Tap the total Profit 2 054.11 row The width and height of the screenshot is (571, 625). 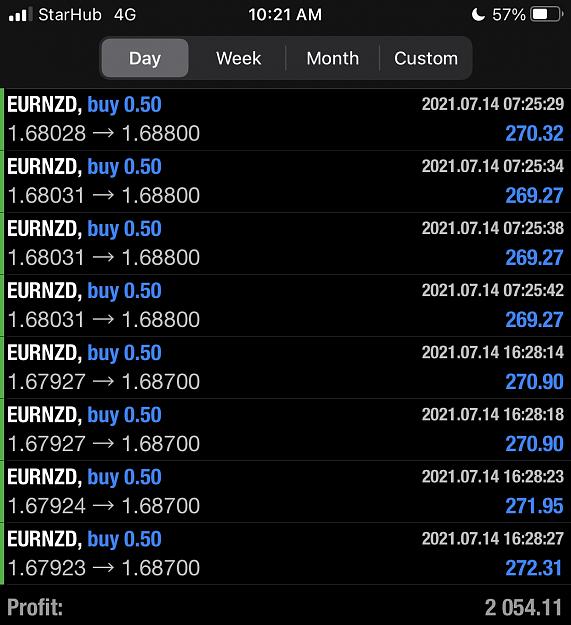click(x=285, y=607)
